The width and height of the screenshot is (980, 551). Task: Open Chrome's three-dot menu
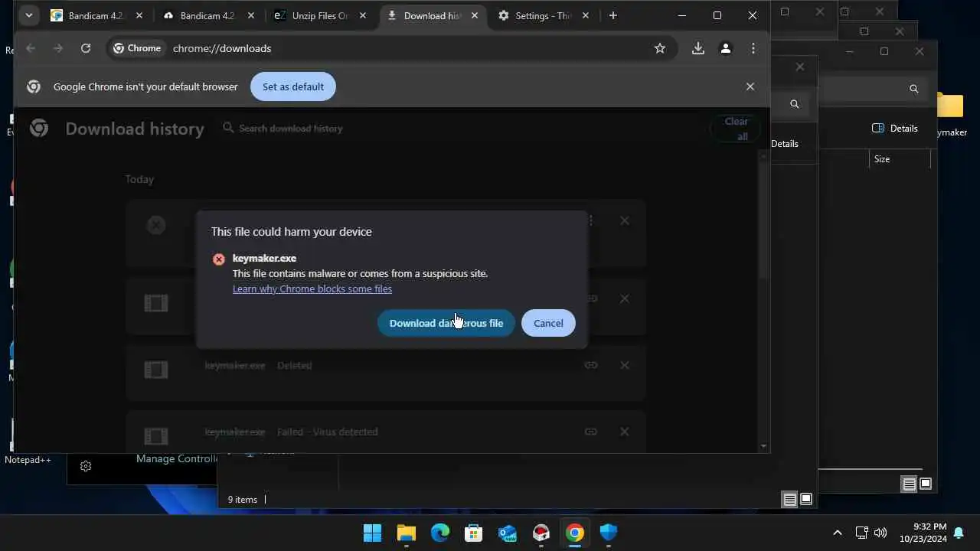[x=753, y=48]
